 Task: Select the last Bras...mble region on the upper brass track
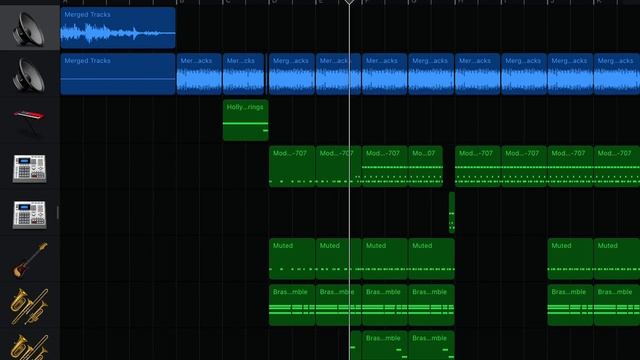pyautogui.click(x=617, y=305)
